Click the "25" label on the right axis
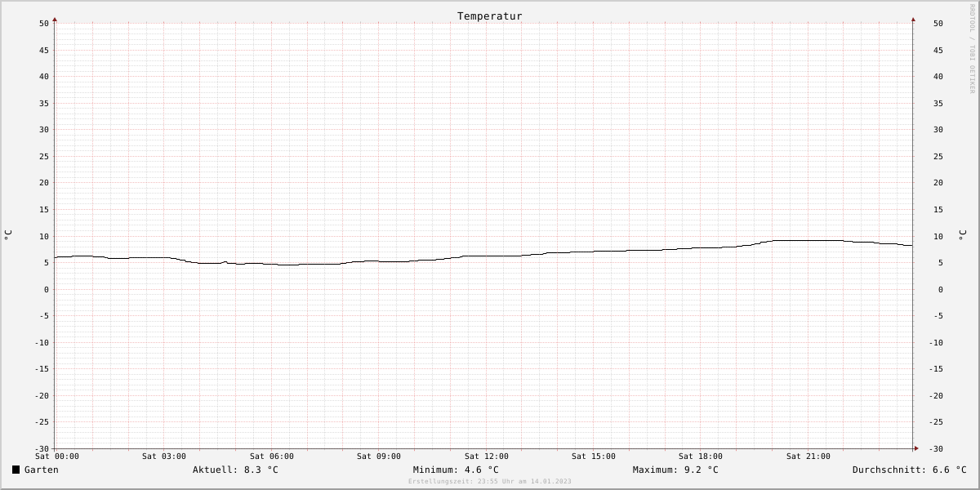980x490 pixels. (938, 156)
